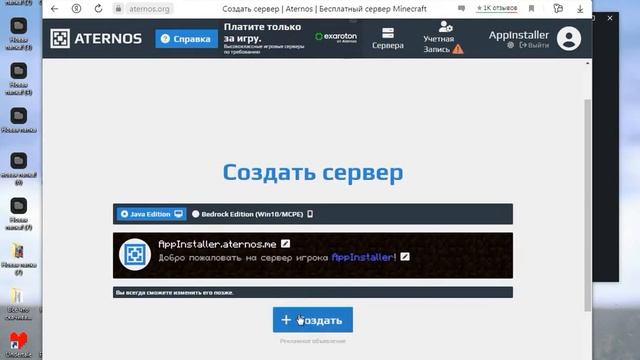640x360 pixels.
Task: Click Выйти logout link
Action: click(534, 45)
